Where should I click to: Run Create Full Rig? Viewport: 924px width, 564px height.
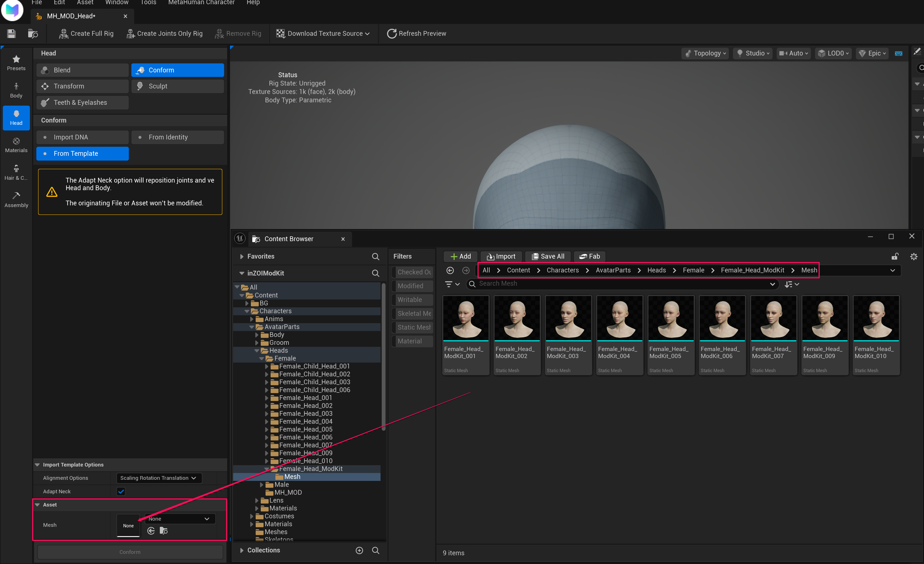pos(86,33)
